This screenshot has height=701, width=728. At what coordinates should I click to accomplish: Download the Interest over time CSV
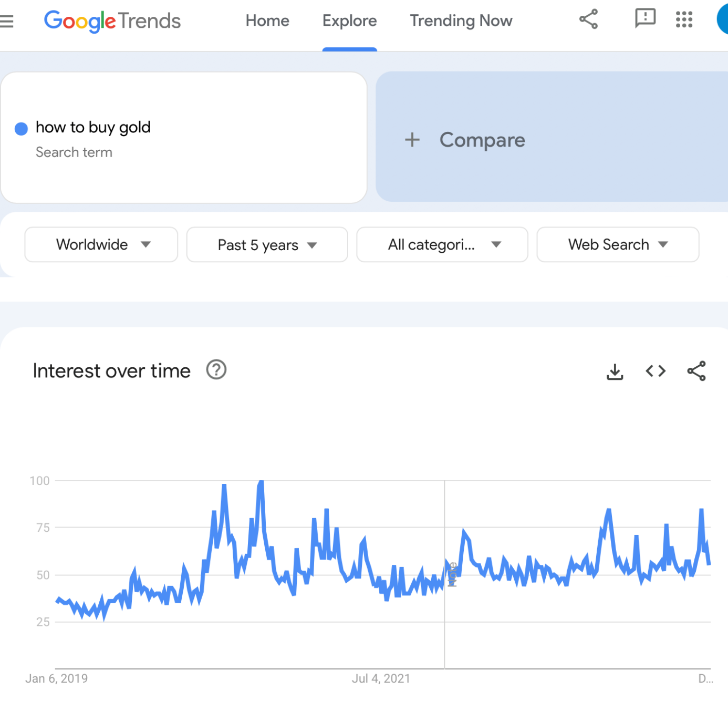[x=615, y=372]
